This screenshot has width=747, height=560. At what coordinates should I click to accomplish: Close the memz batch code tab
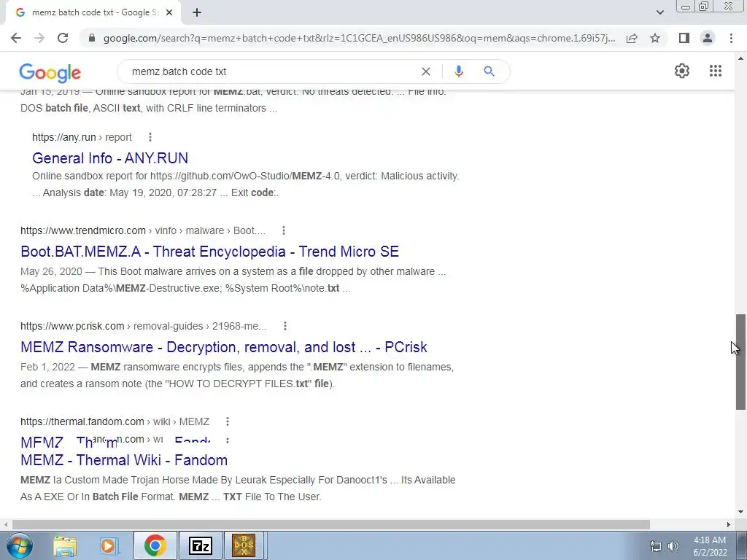[x=169, y=13]
